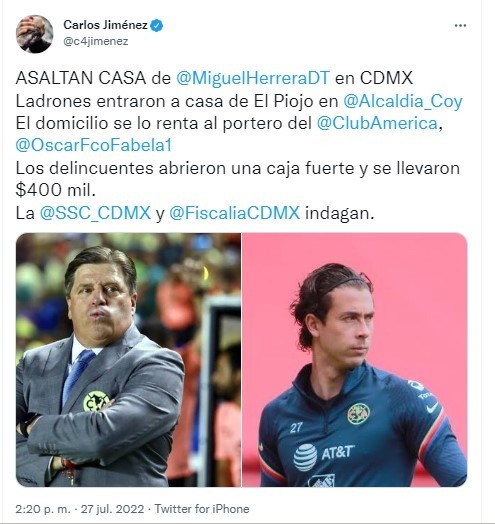Open the @MiguelHerreraDT mention
495x524 pixels.
point(253,78)
